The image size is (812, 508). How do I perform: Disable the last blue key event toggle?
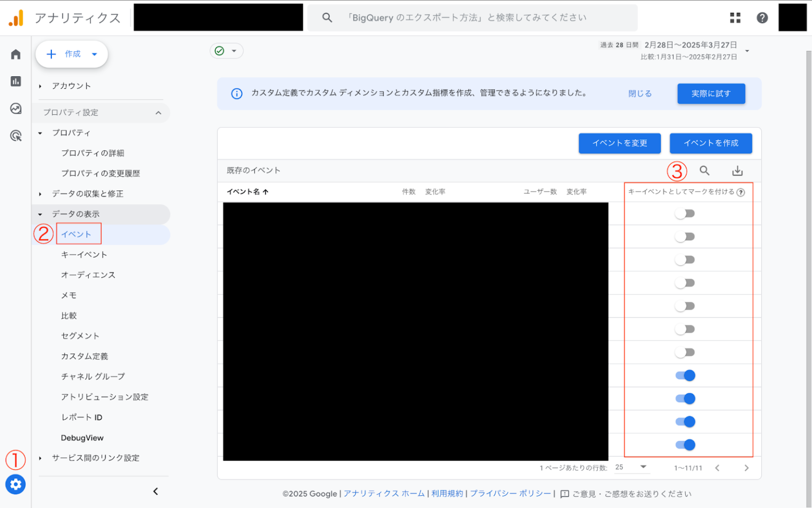[x=687, y=444]
